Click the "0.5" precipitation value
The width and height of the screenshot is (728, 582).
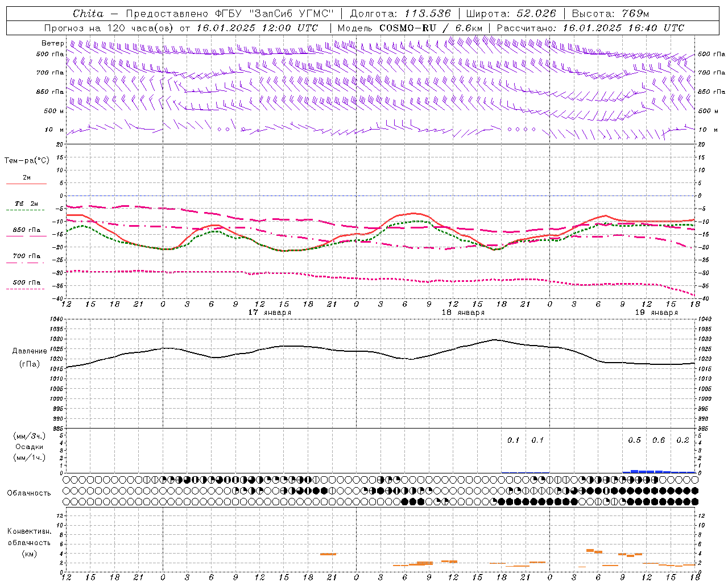point(634,440)
